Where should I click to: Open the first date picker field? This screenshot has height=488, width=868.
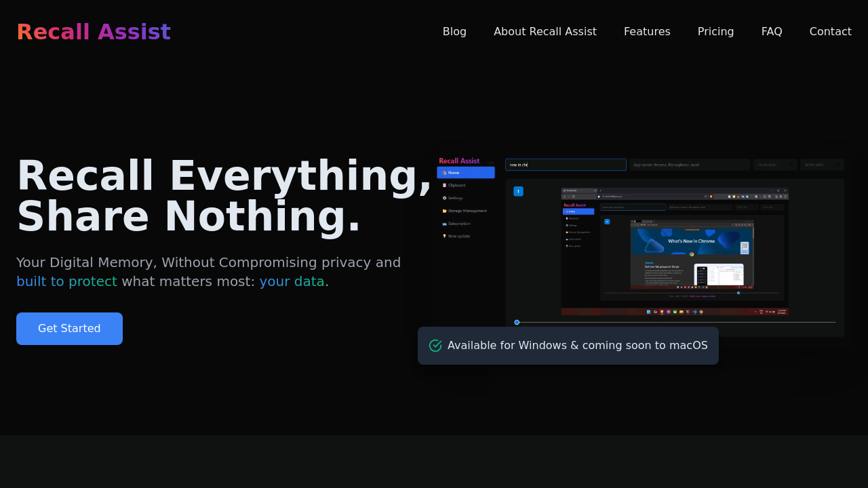(774, 165)
